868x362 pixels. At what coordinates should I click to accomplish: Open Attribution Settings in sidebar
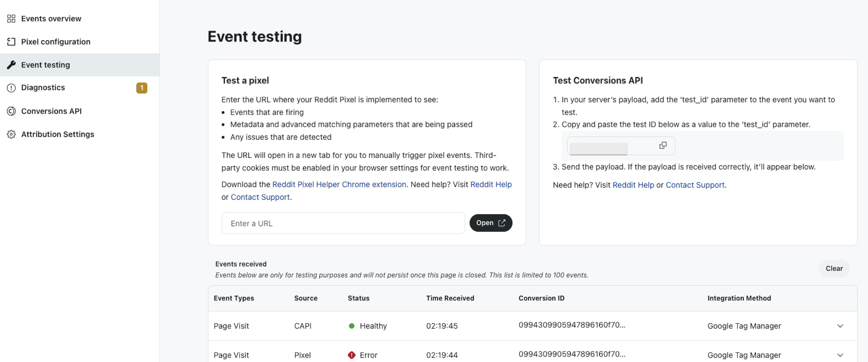pos(57,134)
